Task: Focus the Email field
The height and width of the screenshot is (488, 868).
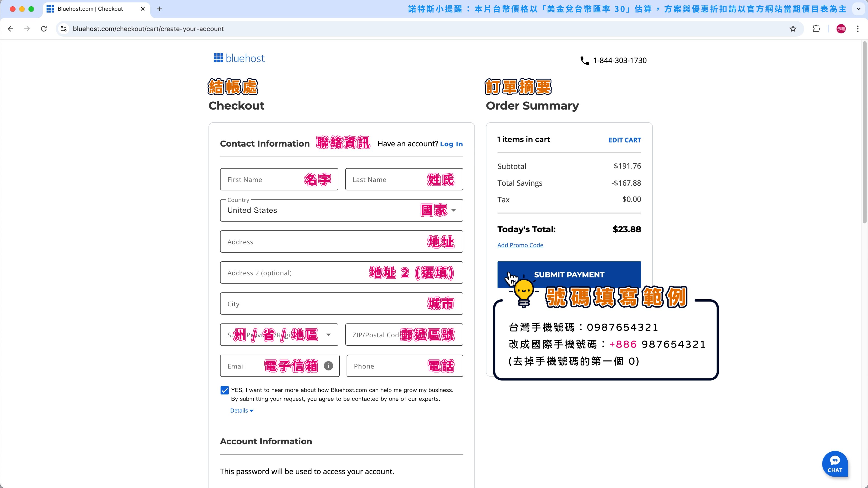Action: pyautogui.click(x=280, y=366)
